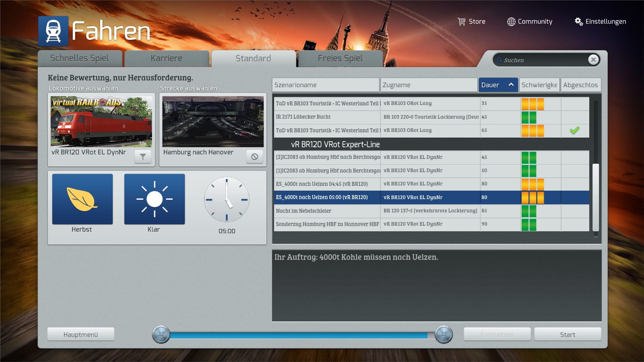Click the Hamburg nach Hanover route thumbnail

213,121
